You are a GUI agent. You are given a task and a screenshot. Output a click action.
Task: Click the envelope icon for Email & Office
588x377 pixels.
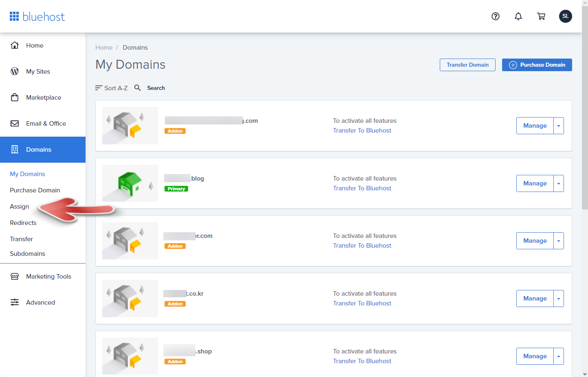(15, 123)
